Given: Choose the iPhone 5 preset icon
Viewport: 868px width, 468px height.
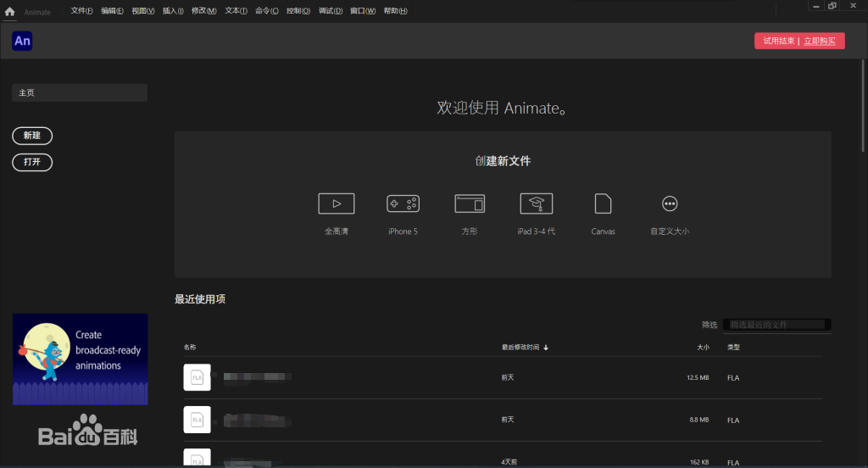Looking at the screenshot, I should tap(403, 203).
